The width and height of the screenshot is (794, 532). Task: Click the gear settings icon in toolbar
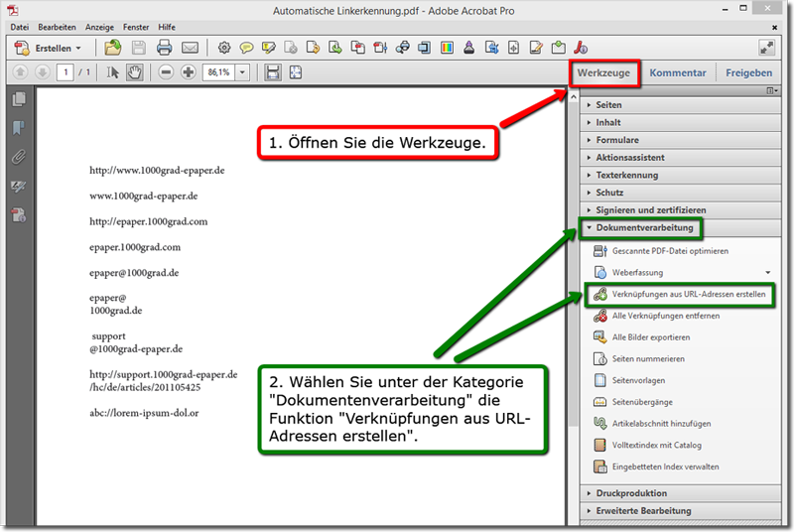click(x=224, y=48)
